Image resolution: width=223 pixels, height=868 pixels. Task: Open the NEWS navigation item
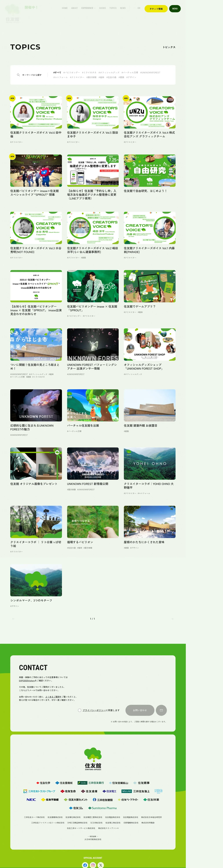pyautogui.click(x=123, y=8)
